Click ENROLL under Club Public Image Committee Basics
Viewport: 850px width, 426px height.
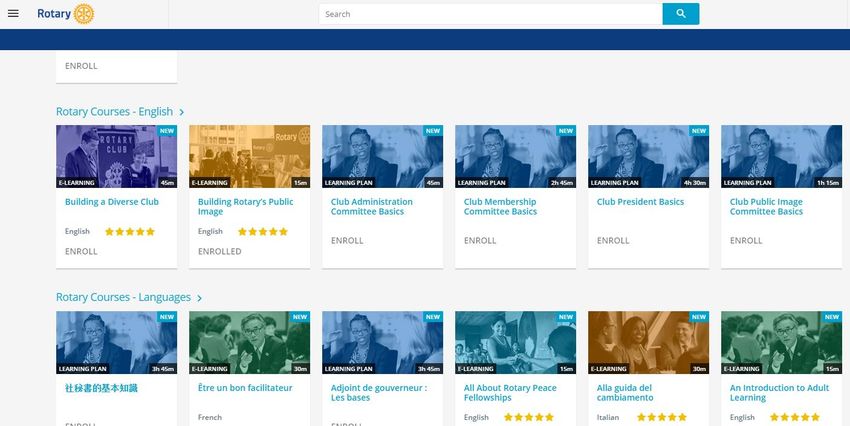[746, 241]
